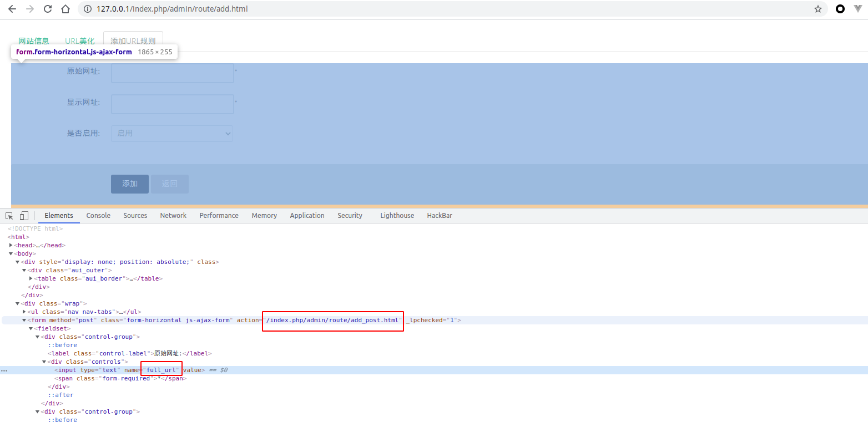Open the Performance tab
Image resolution: width=868 pixels, height=422 pixels.
click(219, 216)
